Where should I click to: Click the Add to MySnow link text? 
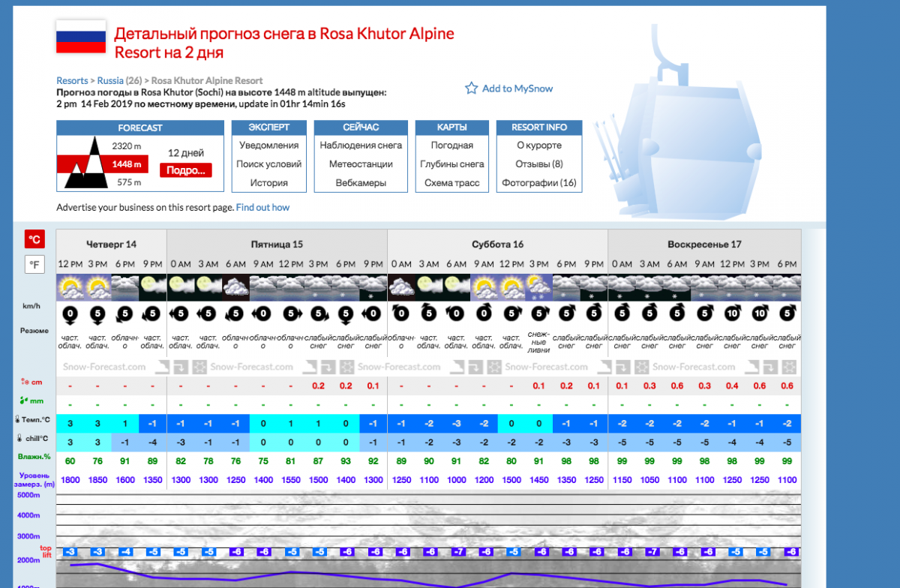pyautogui.click(x=517, y=88)
